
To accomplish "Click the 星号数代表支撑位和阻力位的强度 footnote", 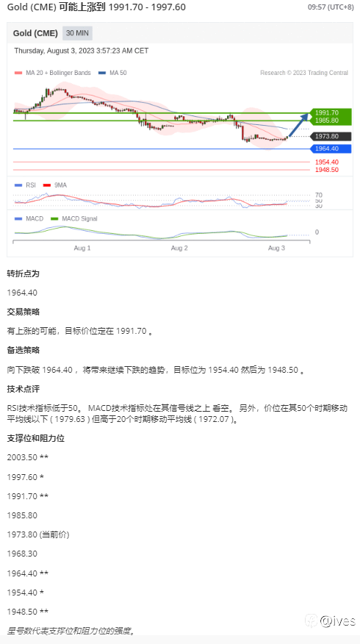I will [x=71, y=631].
